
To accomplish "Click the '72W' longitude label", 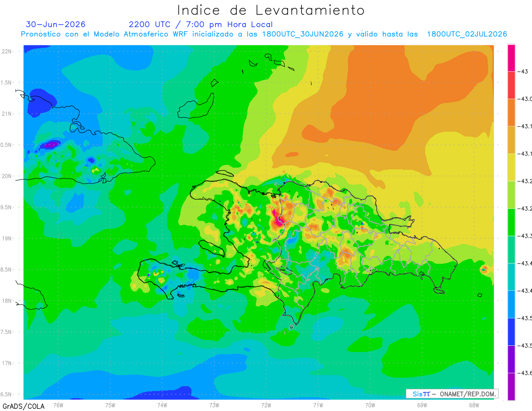I will [266, 405].
